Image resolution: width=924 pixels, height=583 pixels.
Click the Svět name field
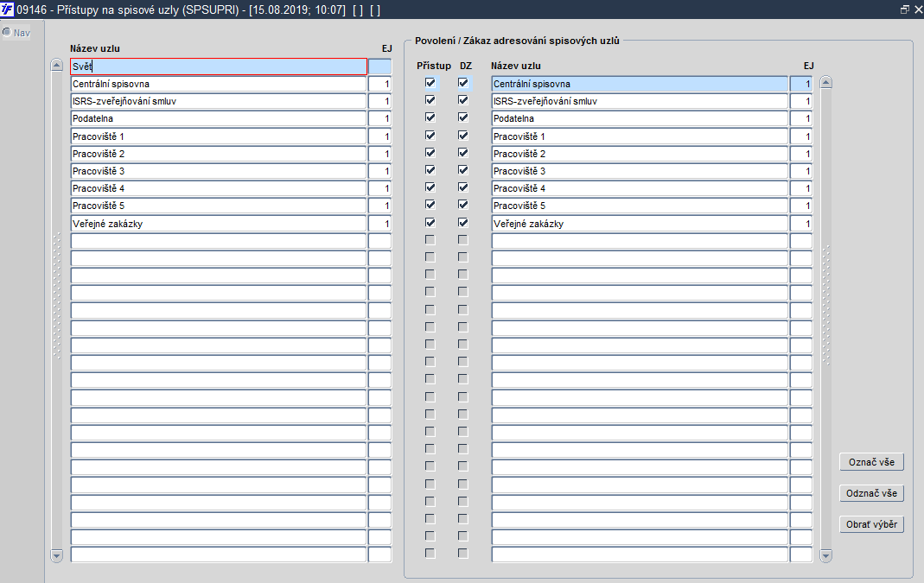219,67
